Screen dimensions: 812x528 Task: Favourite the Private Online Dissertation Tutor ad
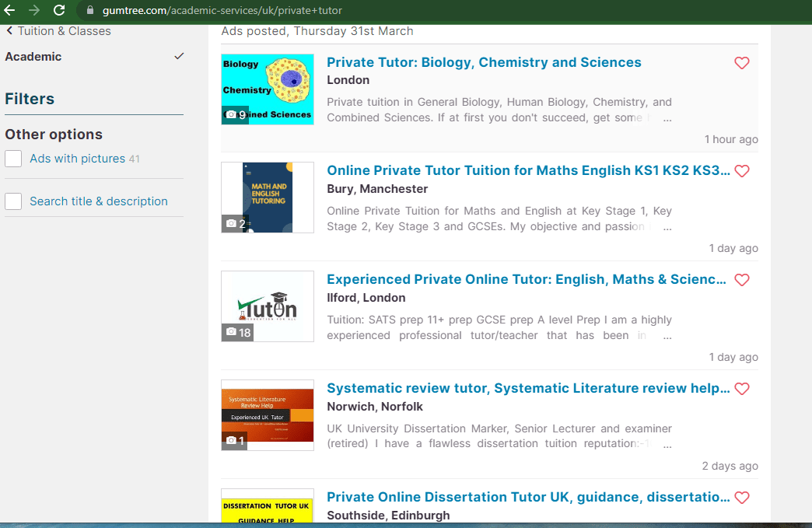click(741, 498)
